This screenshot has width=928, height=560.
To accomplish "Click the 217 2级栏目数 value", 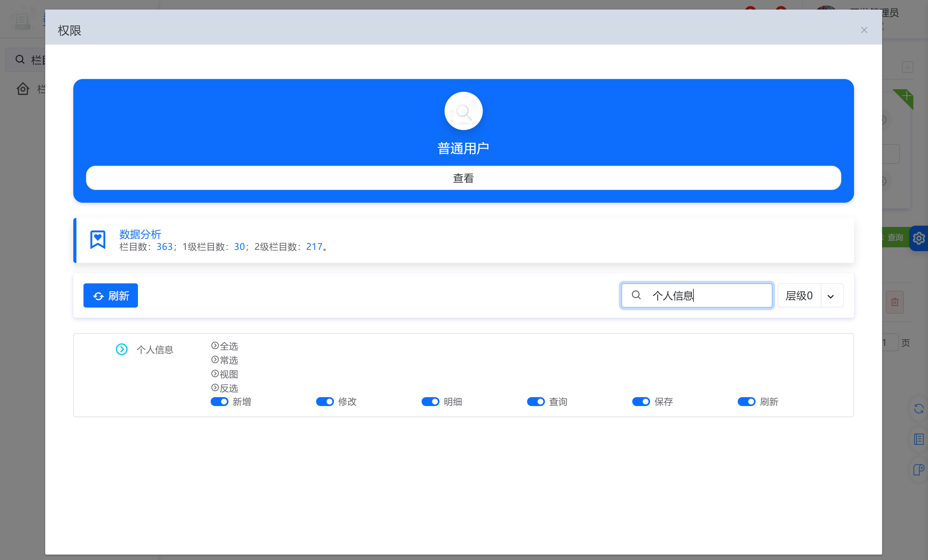I will [315, 247].
